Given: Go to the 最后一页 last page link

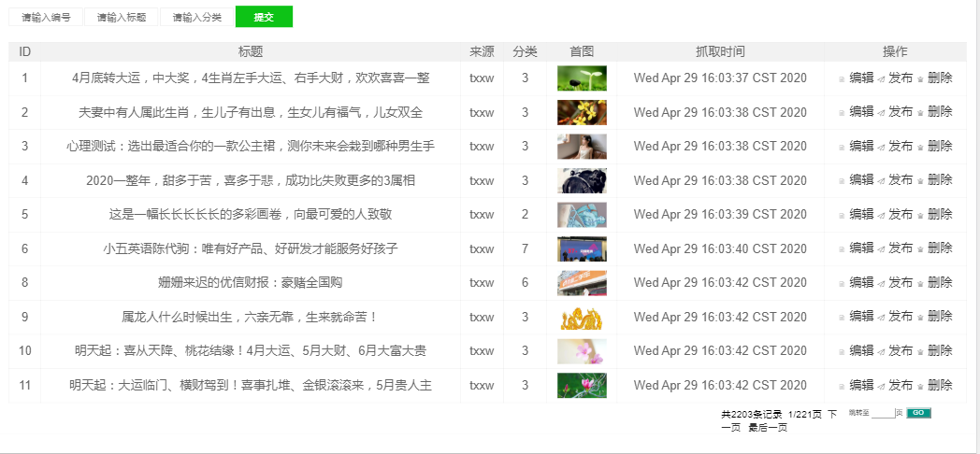Looking at the screenshot, I should click(x=768, y=428).
